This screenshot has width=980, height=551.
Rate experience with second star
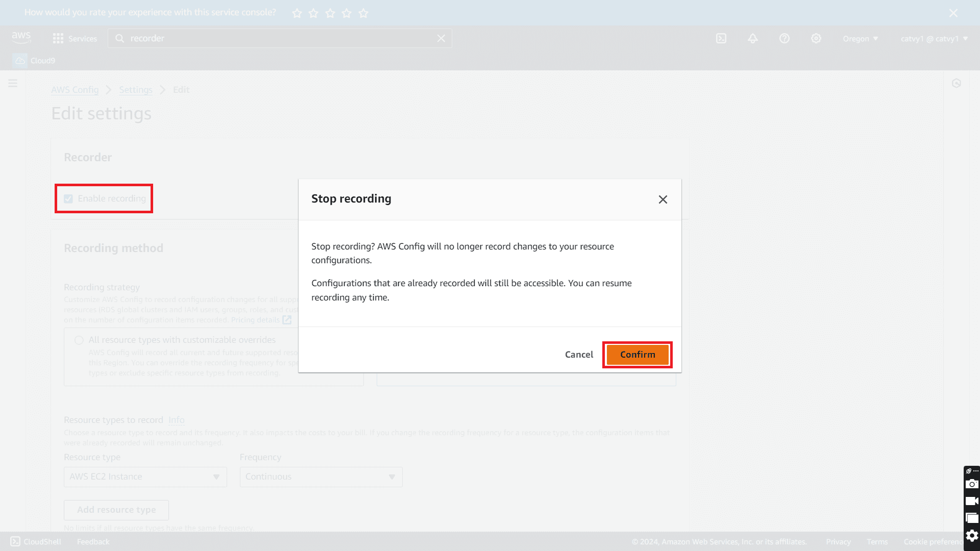point(313,13)
